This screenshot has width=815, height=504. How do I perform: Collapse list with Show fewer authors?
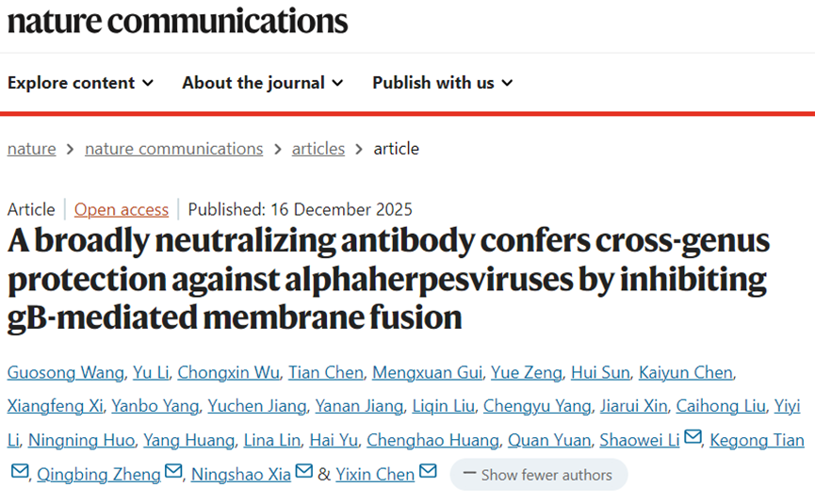click(x=538, y=475)
